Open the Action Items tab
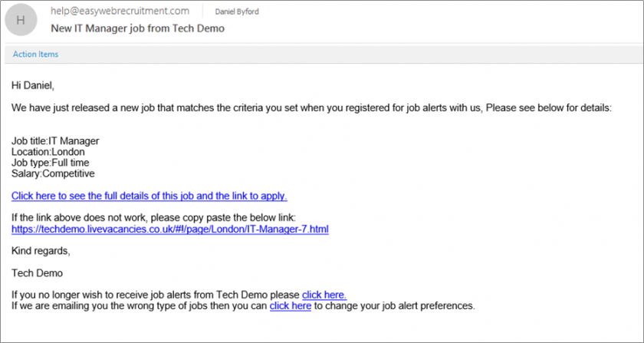Viewport: 644px width, 343px height. [x=36, y=54]
